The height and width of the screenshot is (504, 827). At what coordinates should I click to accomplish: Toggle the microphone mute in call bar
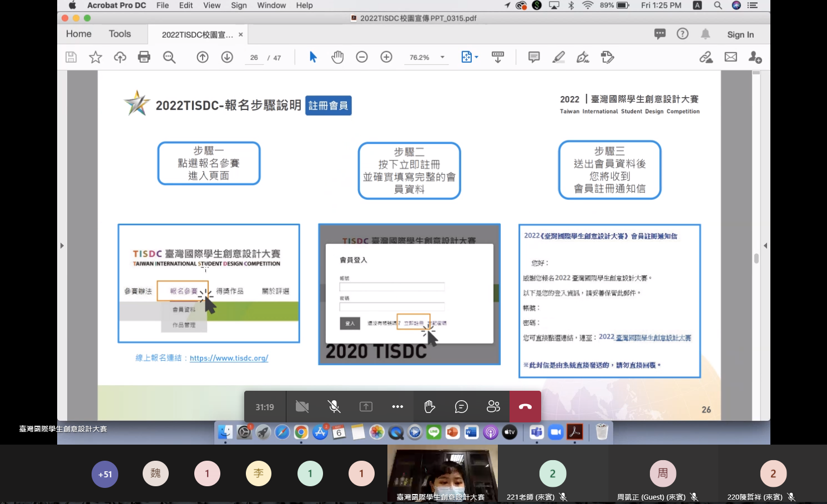click(x=334, y=407)
